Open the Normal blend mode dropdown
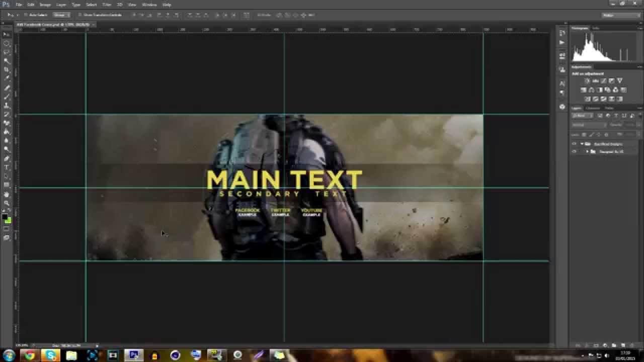 tap(589, 125)
